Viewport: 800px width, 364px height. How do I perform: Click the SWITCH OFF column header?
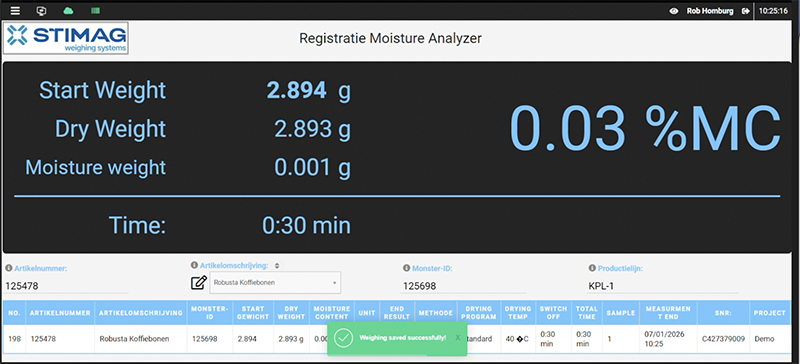coord(553,312)
